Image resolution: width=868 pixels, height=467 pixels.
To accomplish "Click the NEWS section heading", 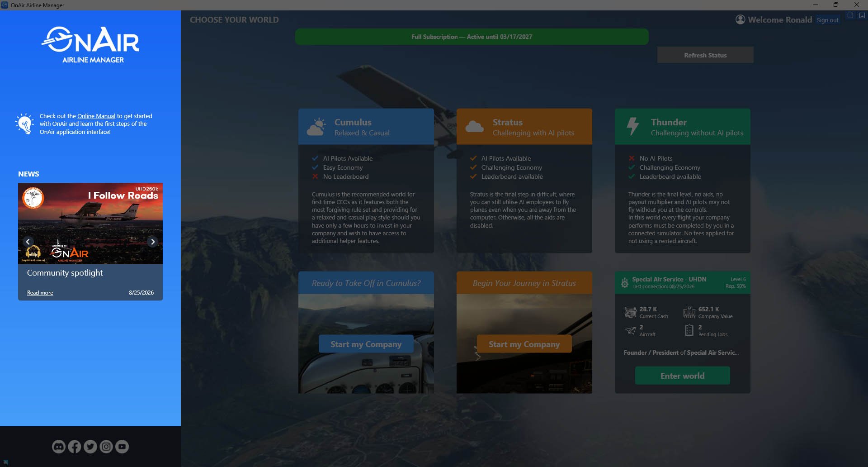I will 28,174.
